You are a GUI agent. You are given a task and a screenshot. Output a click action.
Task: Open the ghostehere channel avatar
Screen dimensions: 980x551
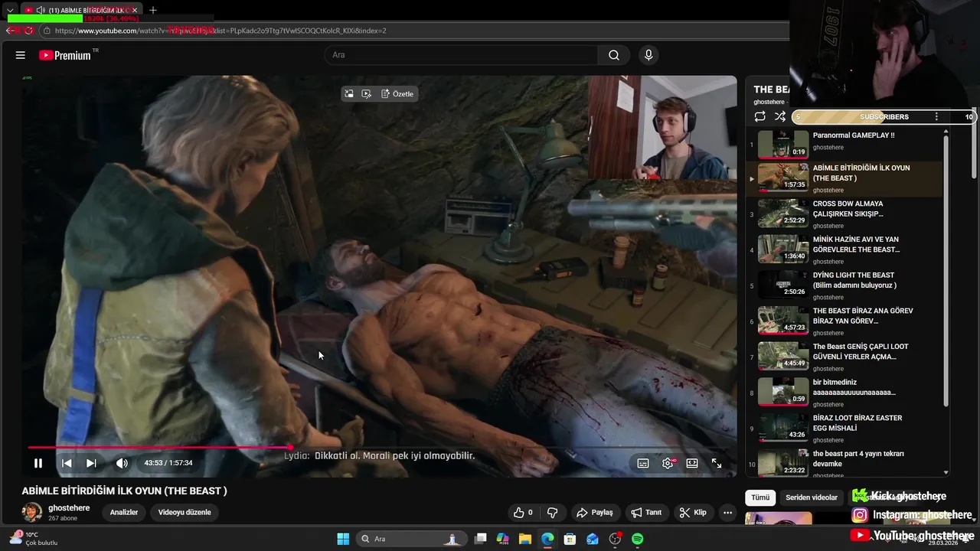pos(32,513)
